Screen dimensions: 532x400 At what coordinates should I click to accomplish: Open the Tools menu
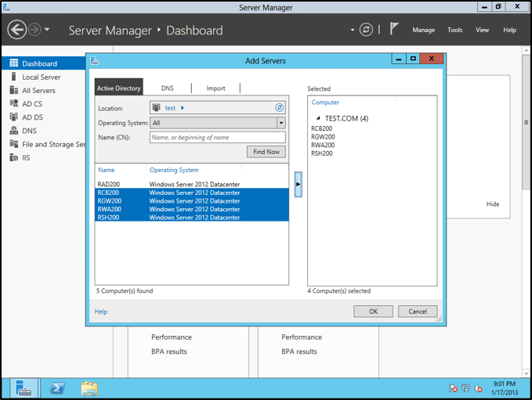(454, 30)
